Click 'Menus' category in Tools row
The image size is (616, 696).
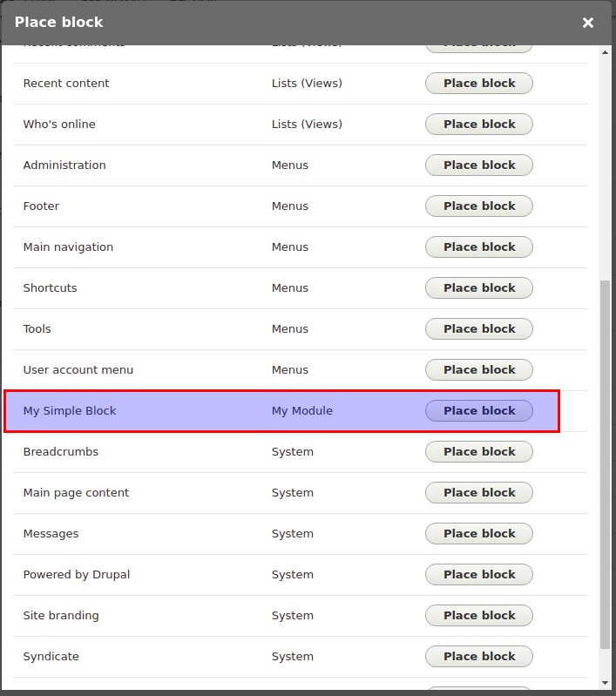[290, 329]
